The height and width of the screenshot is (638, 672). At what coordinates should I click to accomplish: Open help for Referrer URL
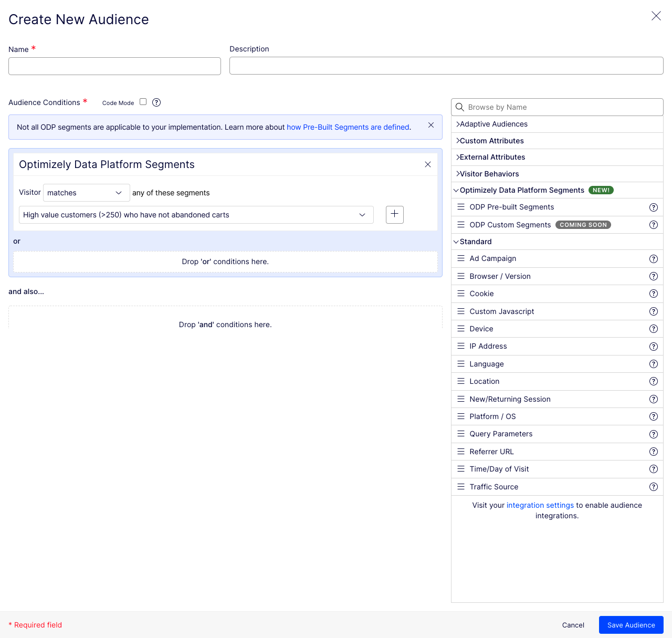(654, 452)
